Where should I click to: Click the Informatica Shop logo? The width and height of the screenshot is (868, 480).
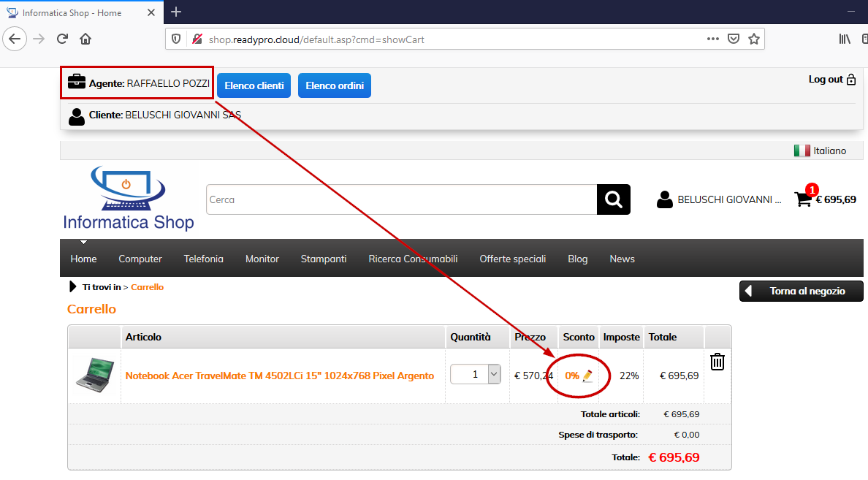point(129,198)
